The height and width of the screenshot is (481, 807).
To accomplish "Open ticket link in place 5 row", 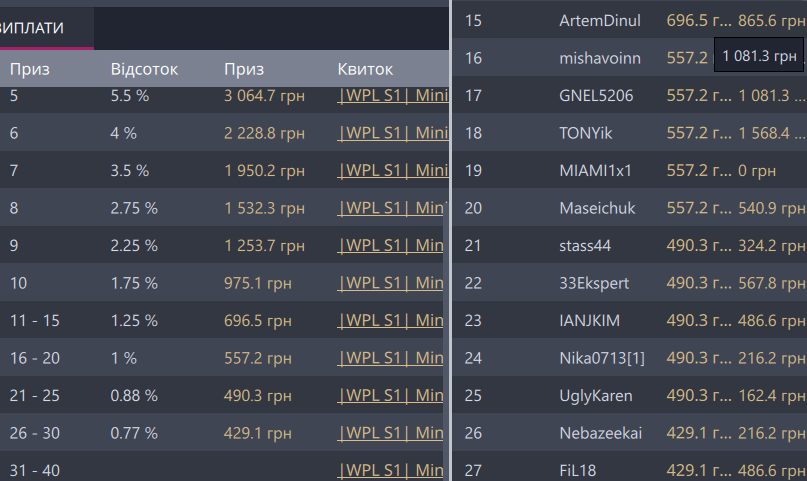I will coord(392,96).
